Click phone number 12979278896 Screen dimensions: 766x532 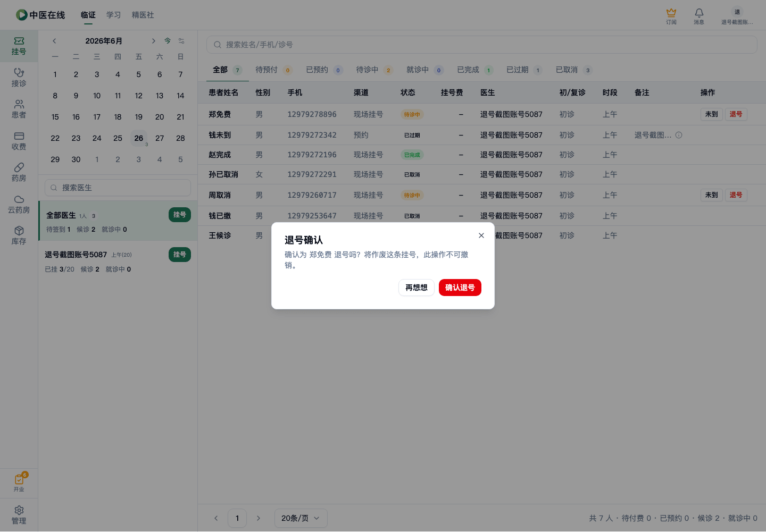point(312,114)
